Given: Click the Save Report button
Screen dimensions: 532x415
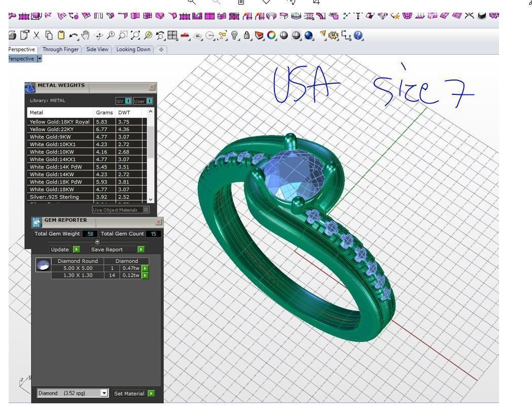Looking at the screenshot, I should point(117,250).
